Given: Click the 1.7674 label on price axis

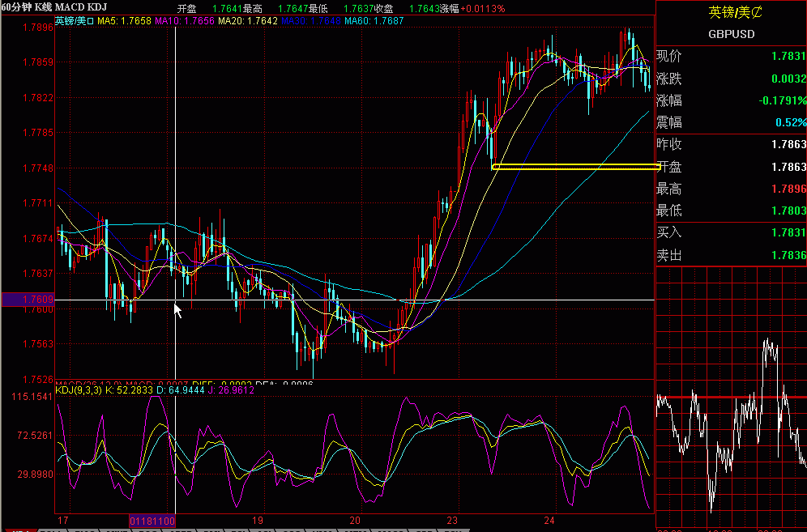Looking at the screenshot, I should pyautogui.click(x=38, y=239).
